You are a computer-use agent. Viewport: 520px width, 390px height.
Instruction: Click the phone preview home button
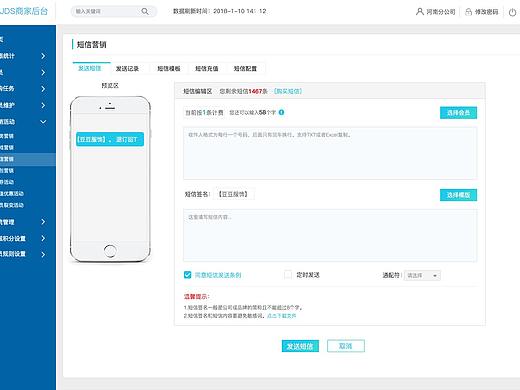click(x=110, y=251)
